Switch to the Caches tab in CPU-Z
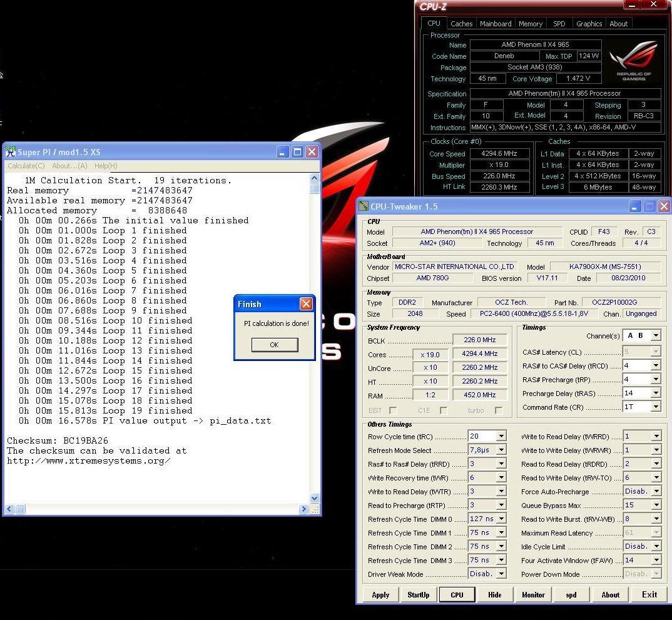This screenshot has width=672, height=620. point(461,24)
